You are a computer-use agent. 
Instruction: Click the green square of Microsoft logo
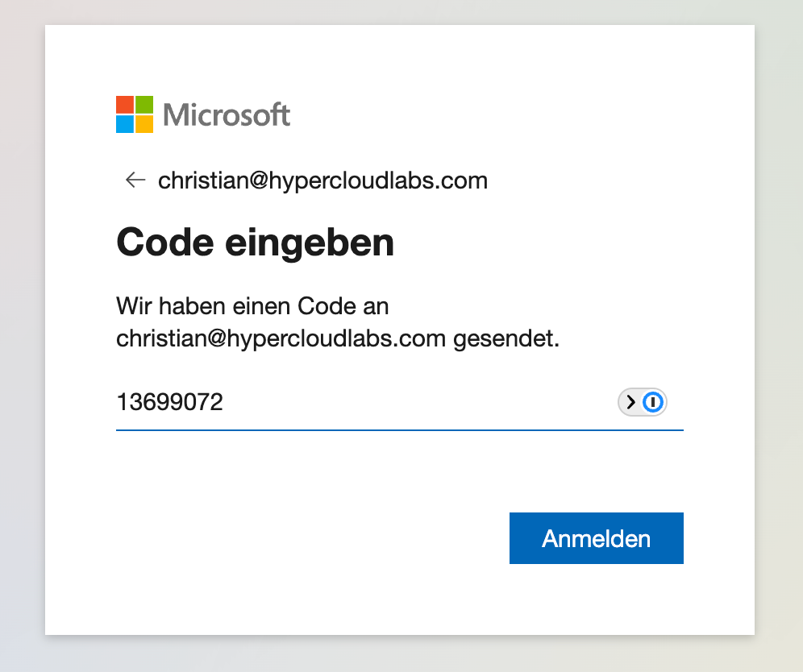pyautogui.click(x=144, y=105)
